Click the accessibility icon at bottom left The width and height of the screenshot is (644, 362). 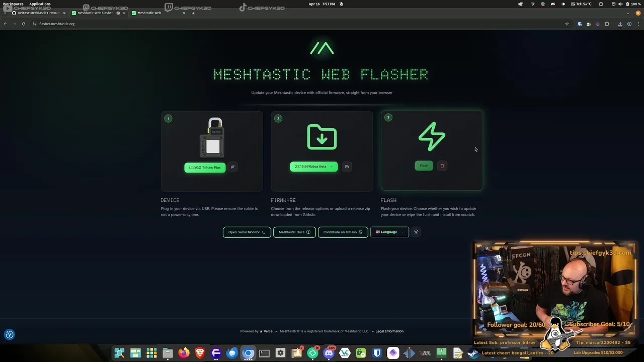tap(10, 334)
